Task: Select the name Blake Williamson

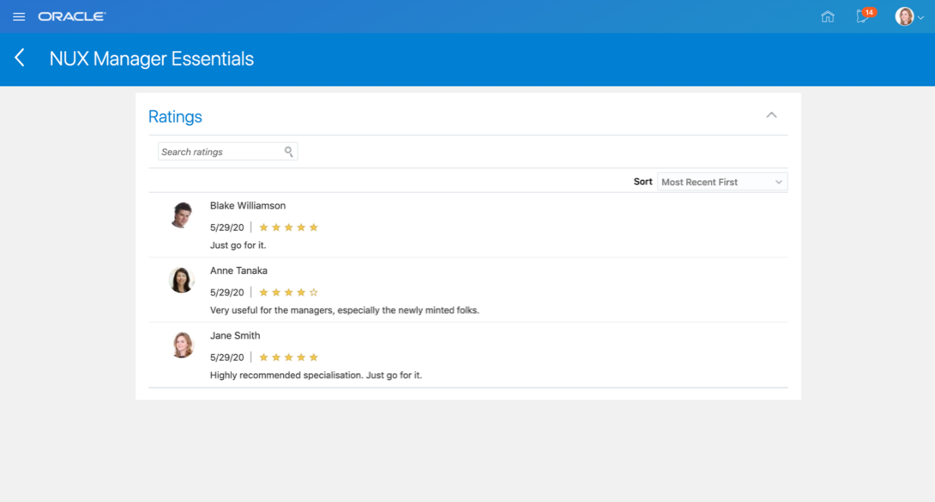Action: 247,206
